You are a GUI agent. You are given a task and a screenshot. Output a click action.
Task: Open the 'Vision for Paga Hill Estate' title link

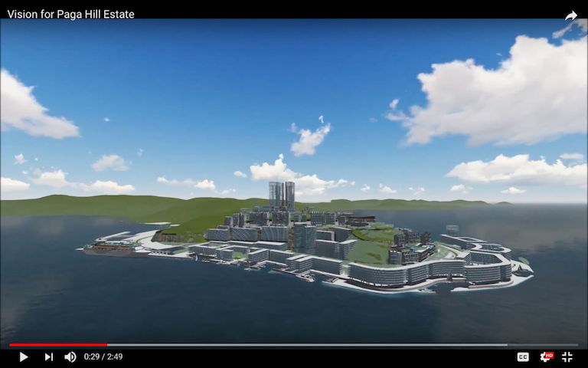click(71, 15)
